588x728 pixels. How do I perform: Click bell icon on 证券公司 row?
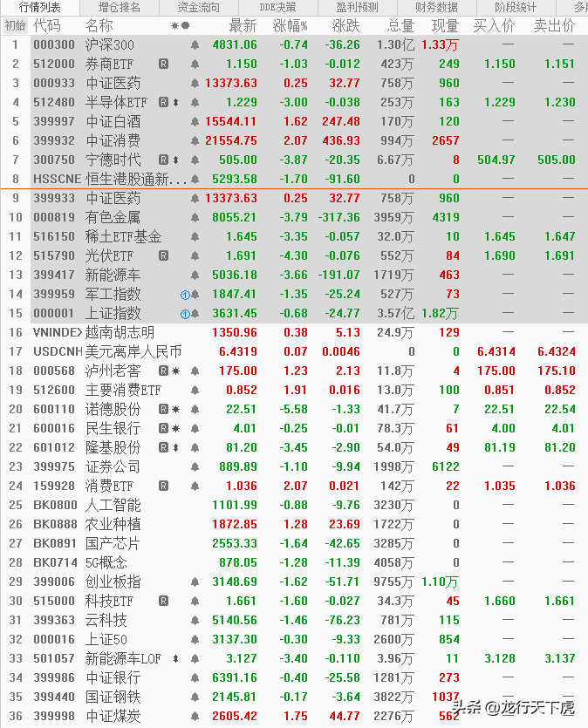pyautogui.click(x=195, y=466)
